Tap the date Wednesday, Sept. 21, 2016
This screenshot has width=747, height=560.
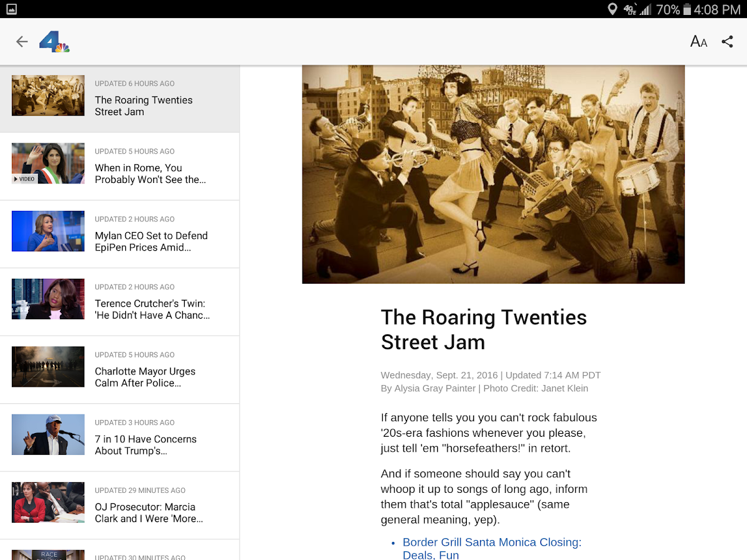[439, 375]
